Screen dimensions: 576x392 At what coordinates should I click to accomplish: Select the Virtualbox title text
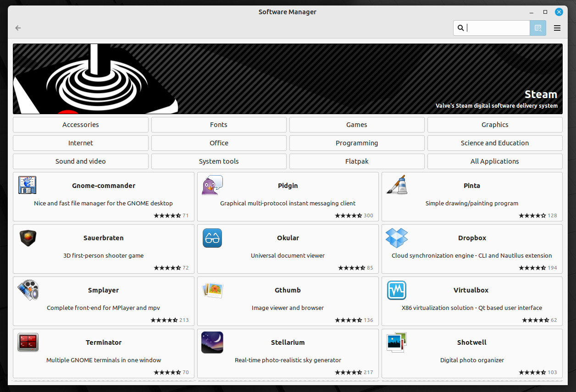pyautogui.click(x=472, y=290)
